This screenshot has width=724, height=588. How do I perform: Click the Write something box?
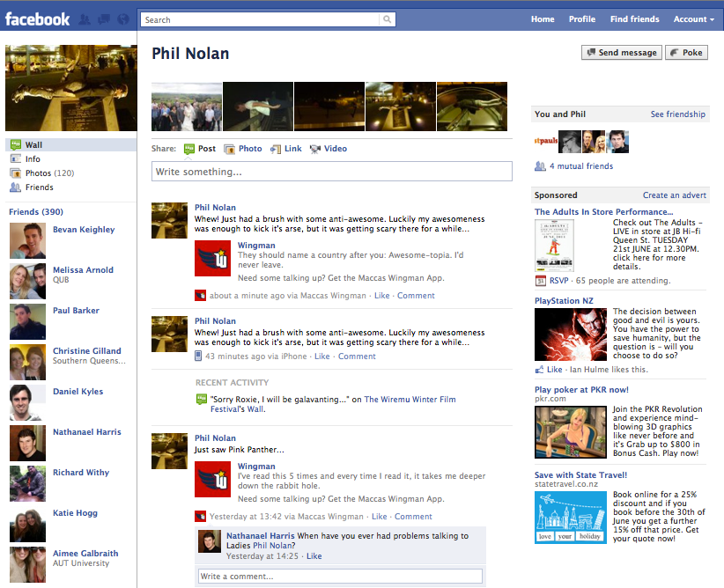coord(331,172)
